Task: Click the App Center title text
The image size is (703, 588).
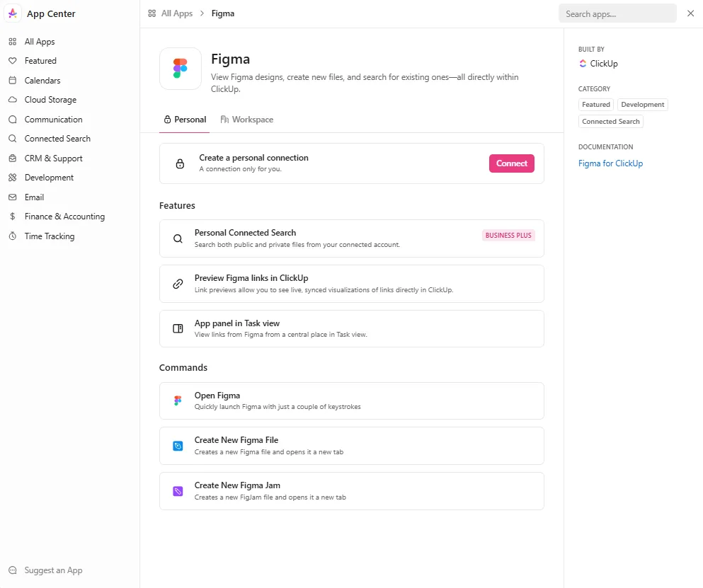Action: point(51,14)
